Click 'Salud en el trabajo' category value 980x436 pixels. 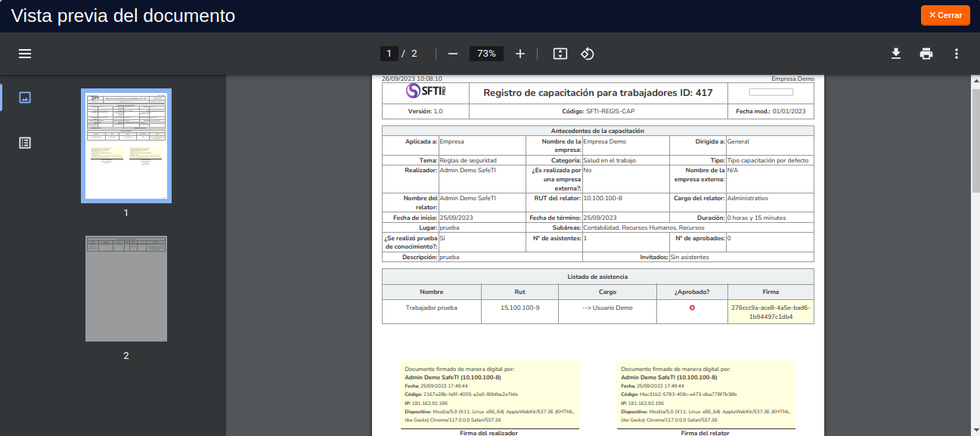609,160
